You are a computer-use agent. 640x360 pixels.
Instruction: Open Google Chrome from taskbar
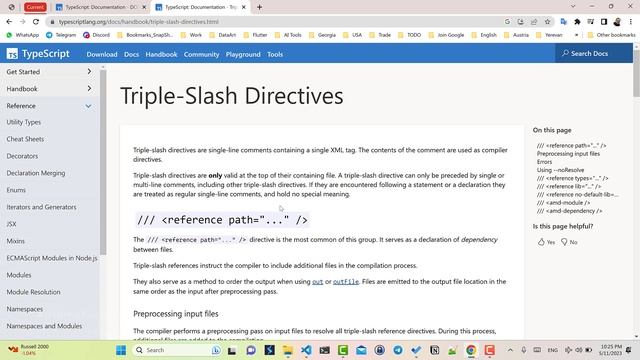[471, 350]
